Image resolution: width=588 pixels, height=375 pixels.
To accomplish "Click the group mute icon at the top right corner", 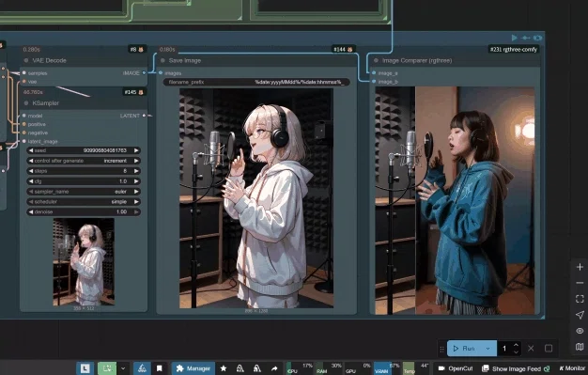I will [538, 38].
